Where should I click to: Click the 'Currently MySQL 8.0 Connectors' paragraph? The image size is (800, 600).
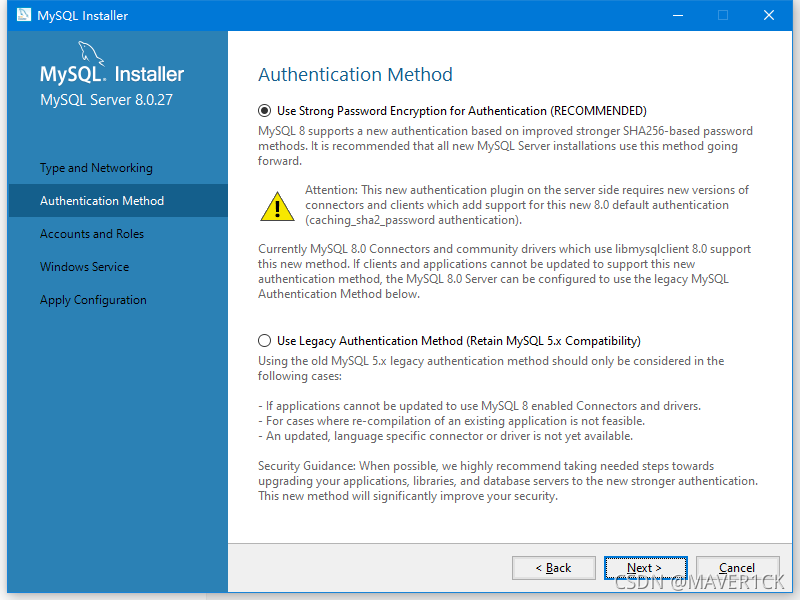(504, 271)
